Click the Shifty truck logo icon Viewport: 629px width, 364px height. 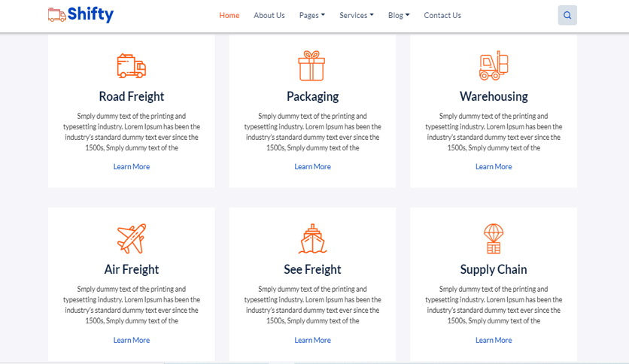(56, 15)
